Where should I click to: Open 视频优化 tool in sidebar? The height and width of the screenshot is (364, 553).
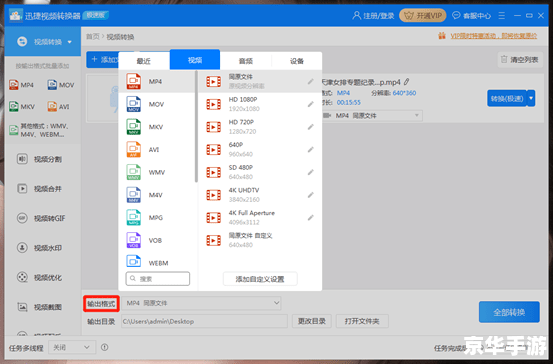point(40,278)
